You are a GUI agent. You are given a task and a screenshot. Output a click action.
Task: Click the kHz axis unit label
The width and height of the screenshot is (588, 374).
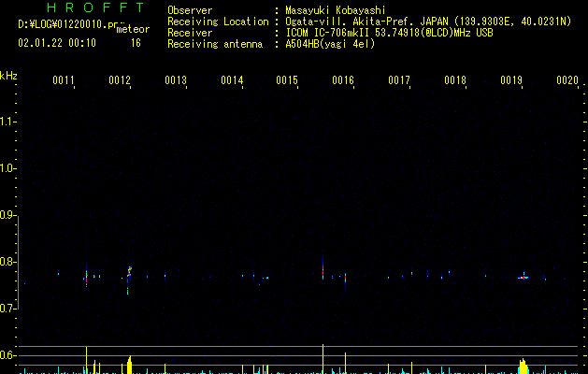8,76
